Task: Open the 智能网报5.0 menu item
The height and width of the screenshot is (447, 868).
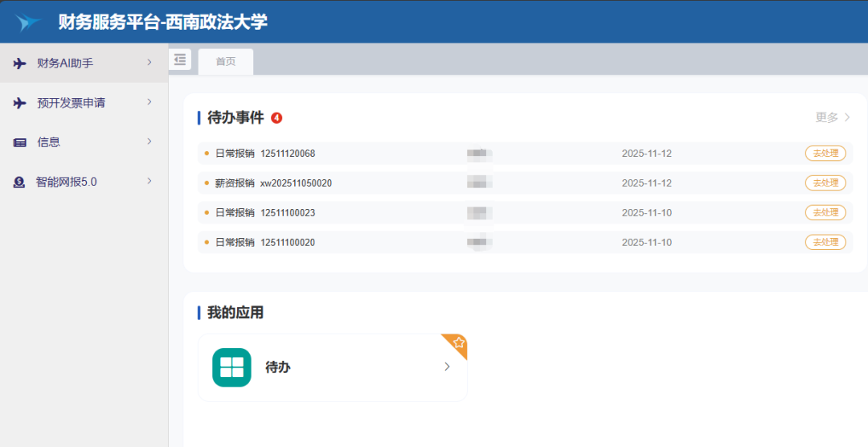Action: tap(67, 182)
